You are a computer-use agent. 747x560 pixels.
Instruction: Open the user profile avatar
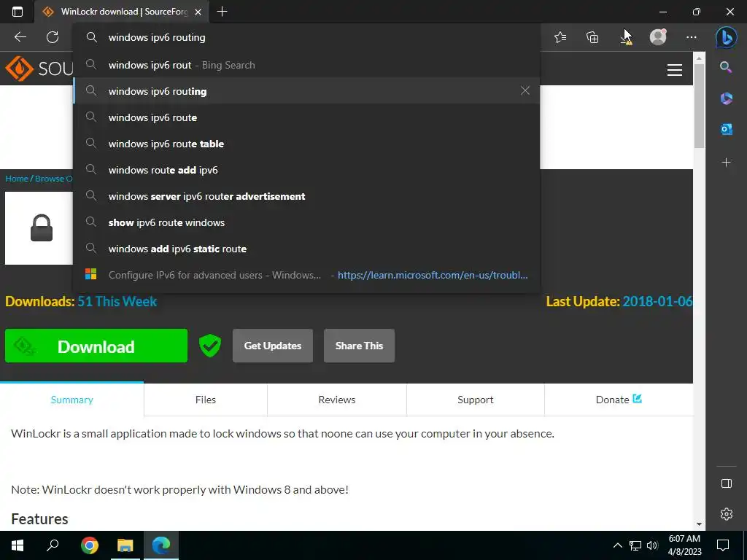click(658, 37)
